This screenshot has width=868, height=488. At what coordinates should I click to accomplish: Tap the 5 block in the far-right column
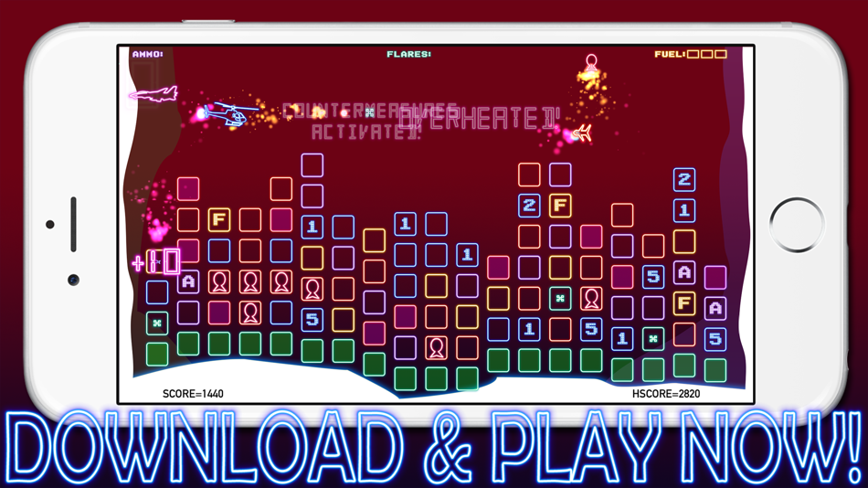[x=715, y=339]
